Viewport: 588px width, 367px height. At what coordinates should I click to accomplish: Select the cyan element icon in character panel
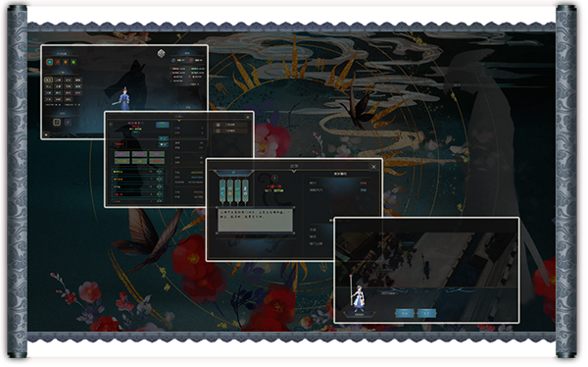50,62
